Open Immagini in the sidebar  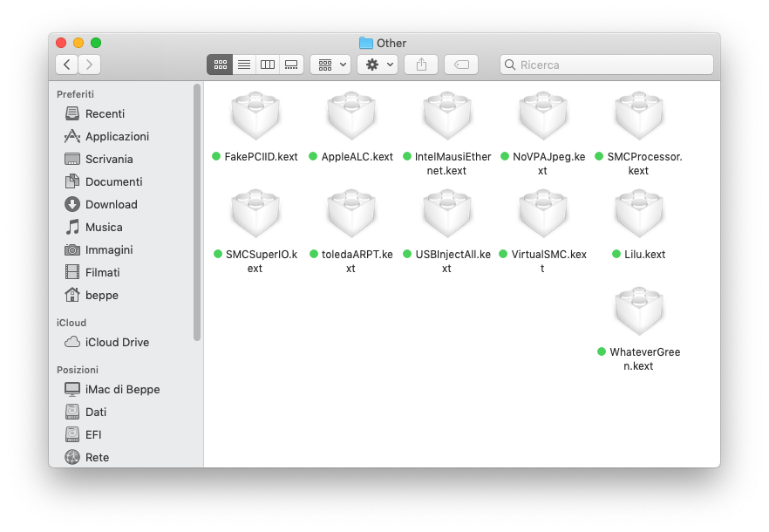click(x=109, y=249)
